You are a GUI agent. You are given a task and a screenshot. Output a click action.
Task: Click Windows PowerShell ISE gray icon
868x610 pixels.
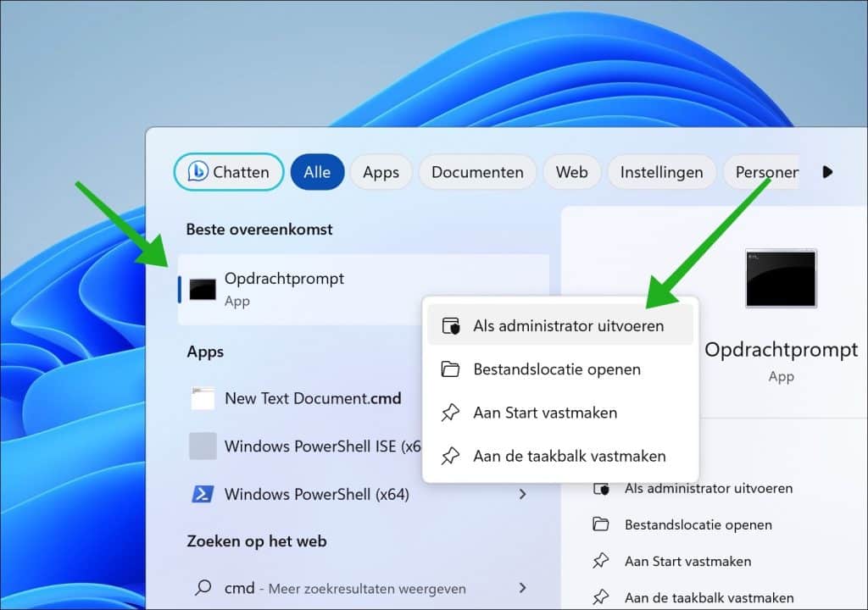203,446
